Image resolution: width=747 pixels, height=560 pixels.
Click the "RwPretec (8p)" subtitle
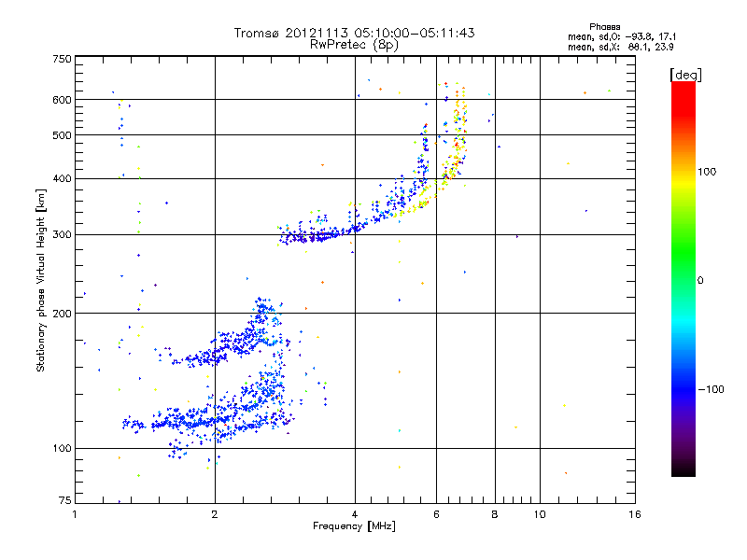point(354,45)
